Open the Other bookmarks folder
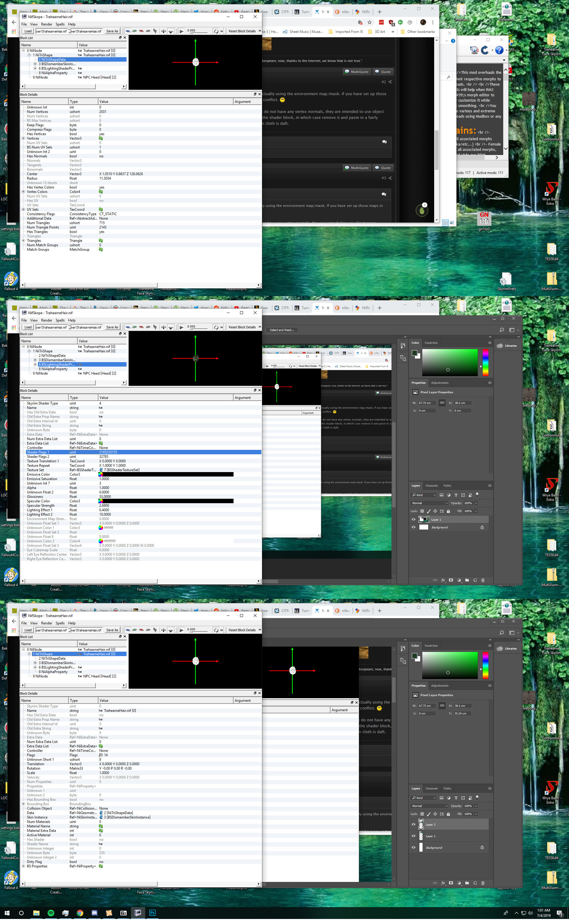This screenshot has width=569, height=924. coord(418,32)
